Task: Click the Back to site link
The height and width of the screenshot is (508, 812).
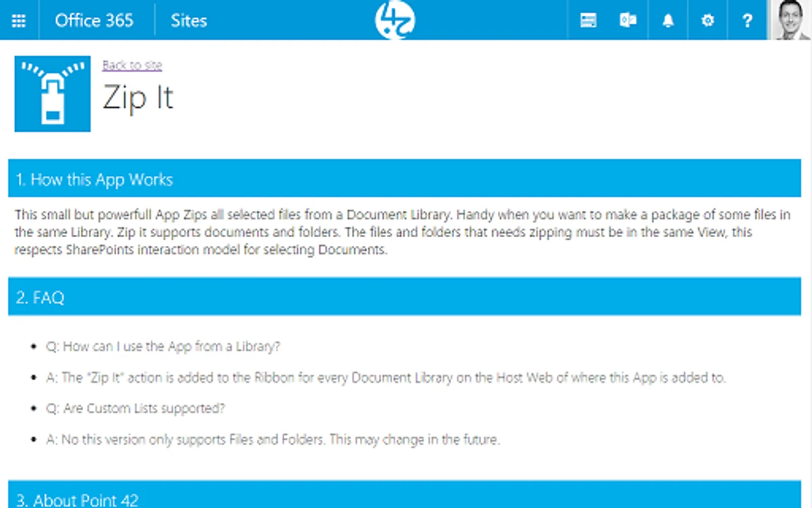Action: pos(132,65)
